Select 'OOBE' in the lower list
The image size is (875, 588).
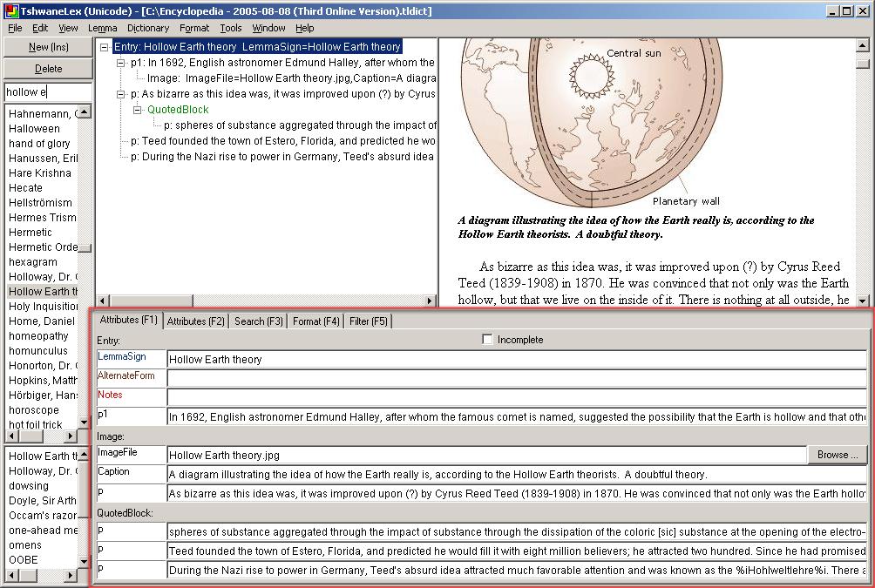coord(24,560)
